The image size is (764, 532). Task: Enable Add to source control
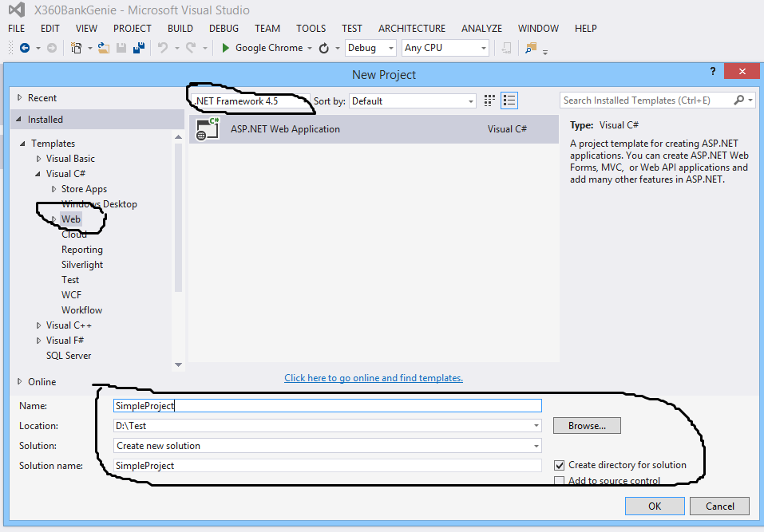pyautogui.click(x=560, y=480)
